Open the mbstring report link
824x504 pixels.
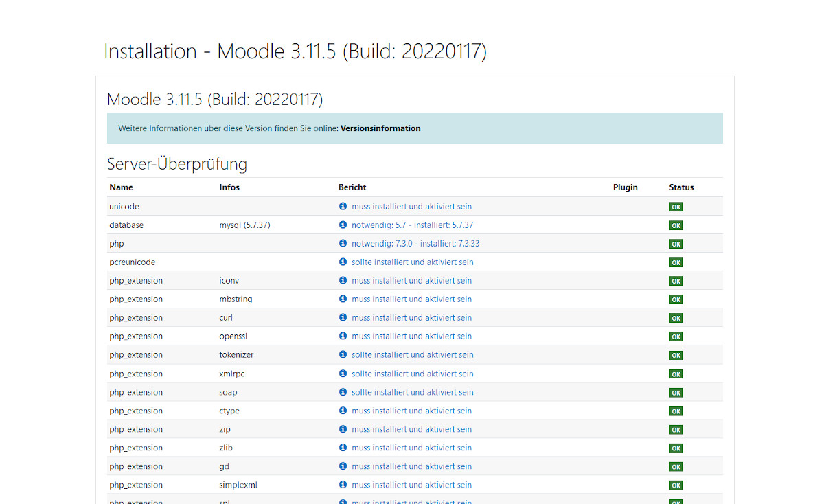click(x=412, y=299)
